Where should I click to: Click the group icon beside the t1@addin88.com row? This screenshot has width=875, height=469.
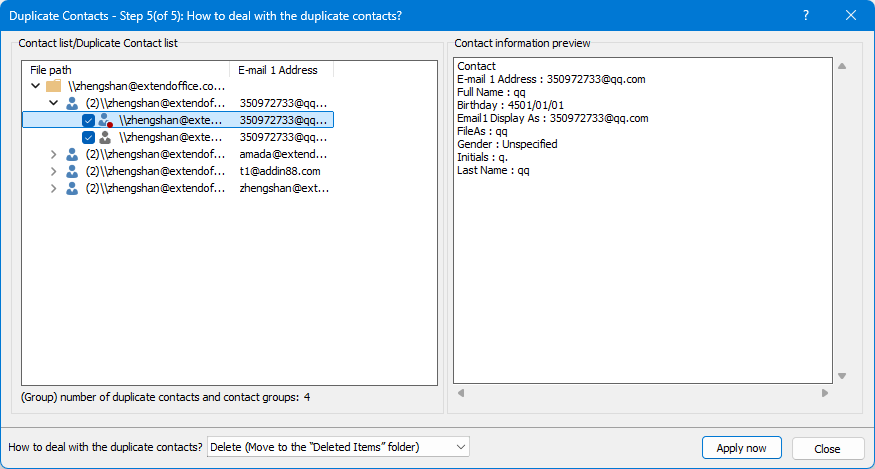(71, 171)
